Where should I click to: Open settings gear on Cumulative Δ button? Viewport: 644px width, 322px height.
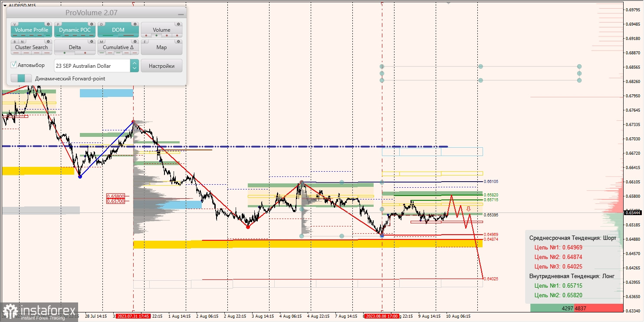[135, 41]
